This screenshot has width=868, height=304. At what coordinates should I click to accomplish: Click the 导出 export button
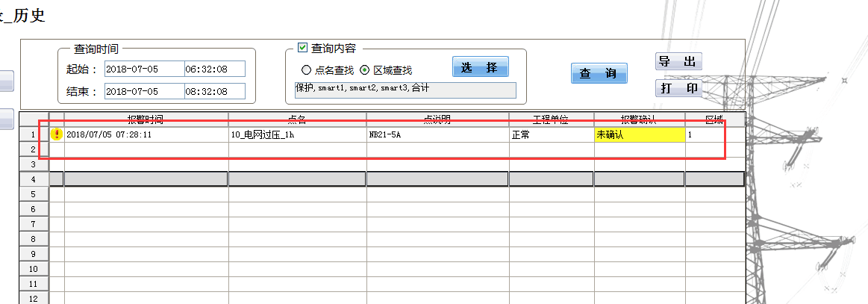pos(678,62)
